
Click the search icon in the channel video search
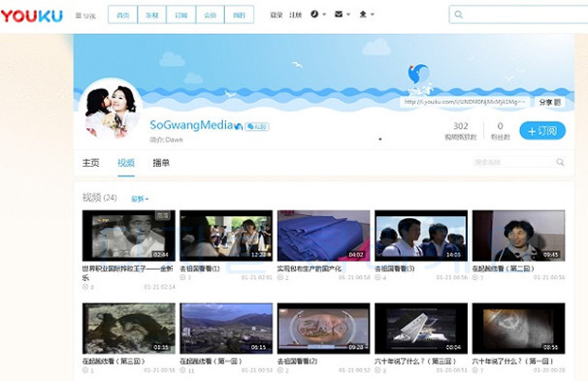pyautogui.click(x=560, y=162)
